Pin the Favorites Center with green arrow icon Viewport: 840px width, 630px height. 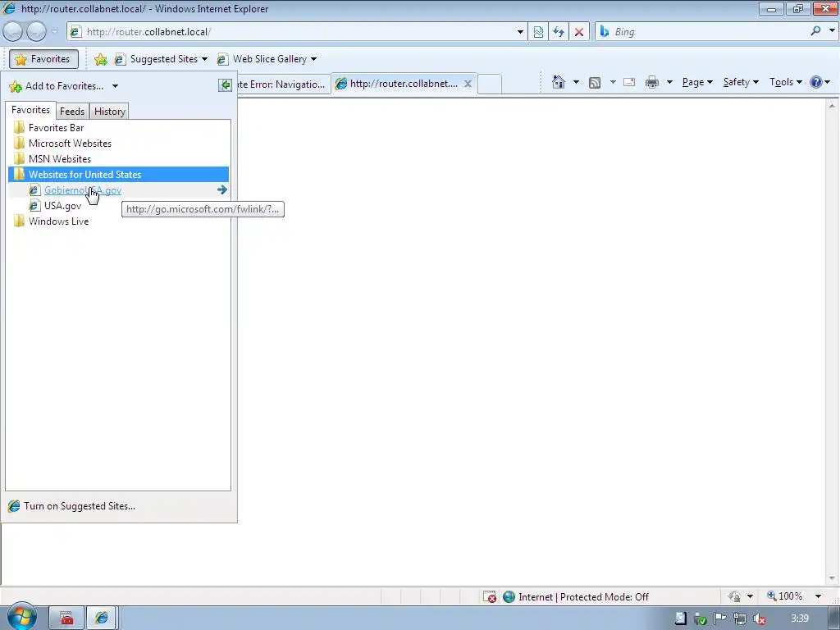(x=226, y=85)
